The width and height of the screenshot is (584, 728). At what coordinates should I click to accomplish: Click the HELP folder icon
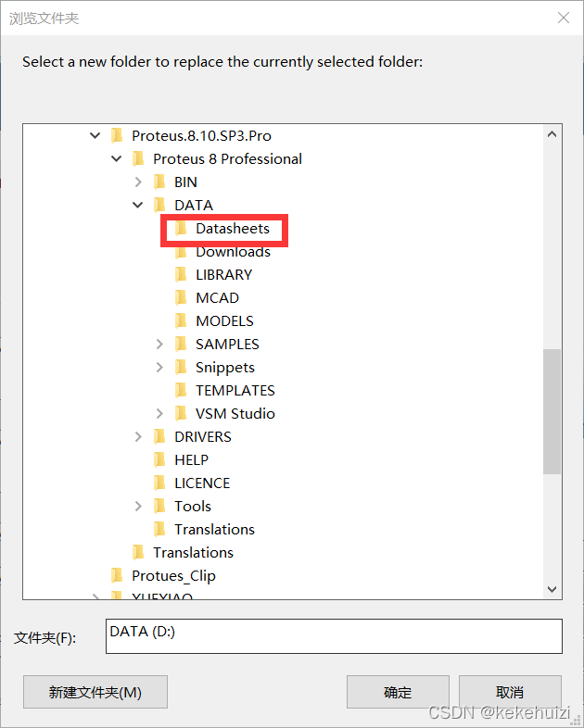(159, 459)
